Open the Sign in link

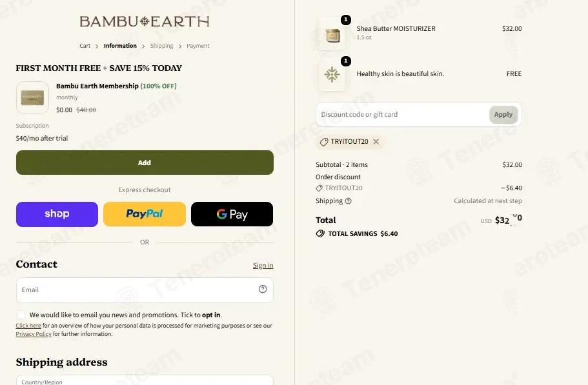pyautogui.click(x=263, y=265)
